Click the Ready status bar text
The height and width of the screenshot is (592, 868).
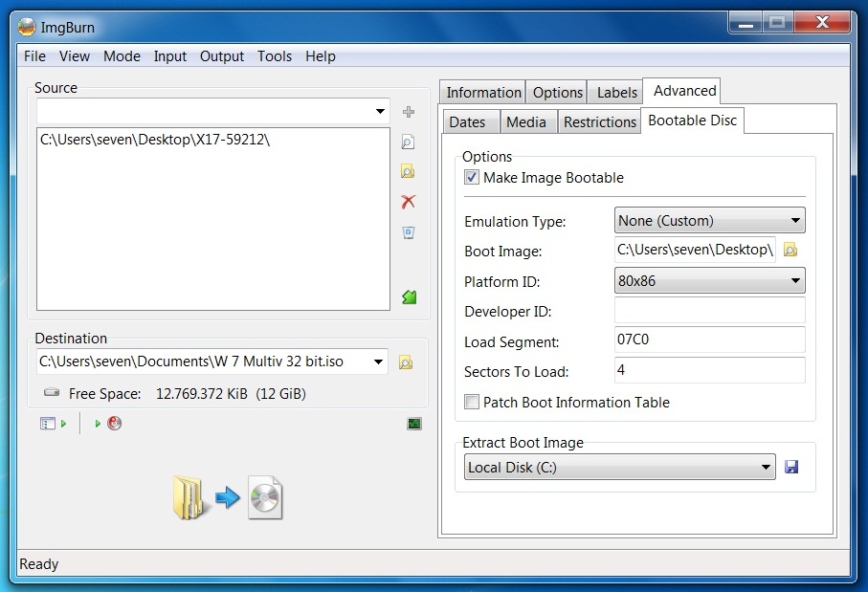38,564
